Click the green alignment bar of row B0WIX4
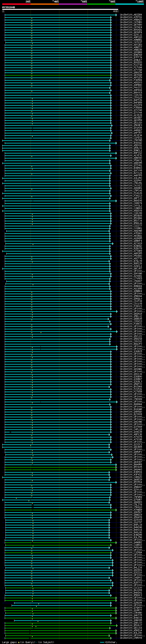This screenshot has width=146, height=644. click(61, 618)
